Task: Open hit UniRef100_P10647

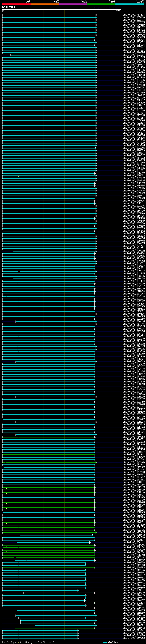Action: pyautogui.click(x=134, y=156)
